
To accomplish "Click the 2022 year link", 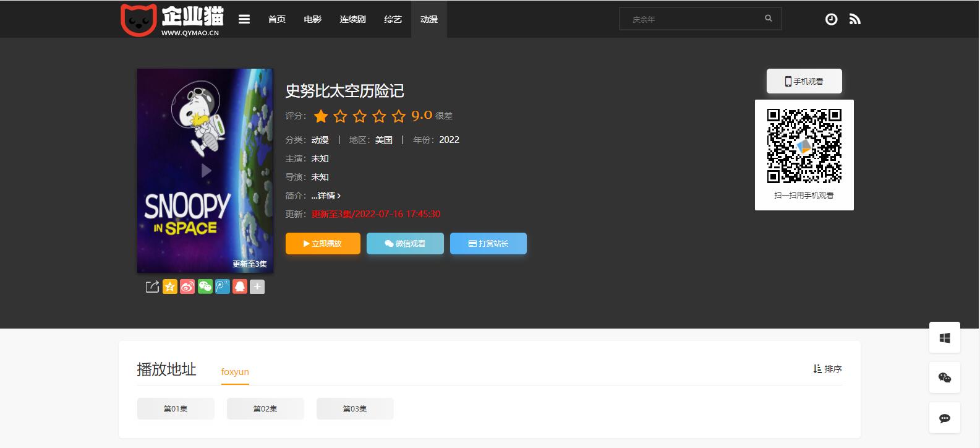I will tap(450, 140).
